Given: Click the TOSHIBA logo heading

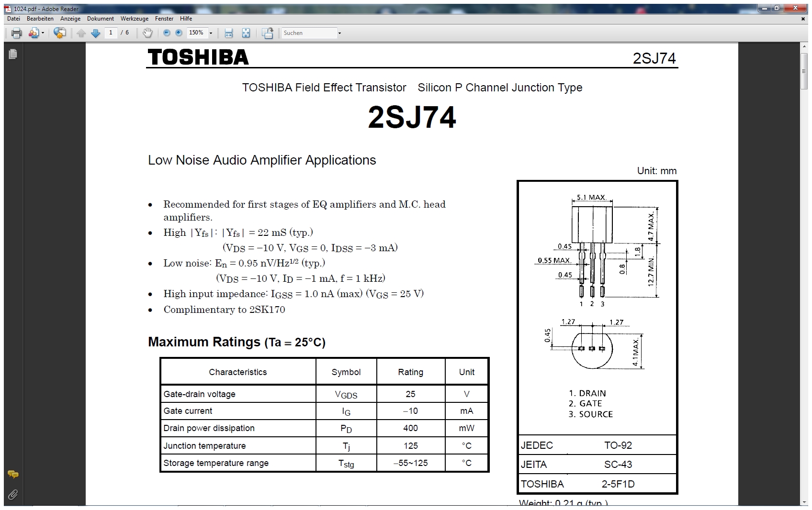Looking at the screenshot, I should (x=198, y=57).
